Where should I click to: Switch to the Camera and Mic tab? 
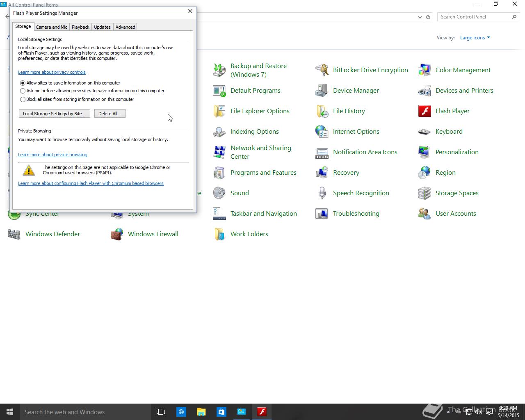(51, 27)
